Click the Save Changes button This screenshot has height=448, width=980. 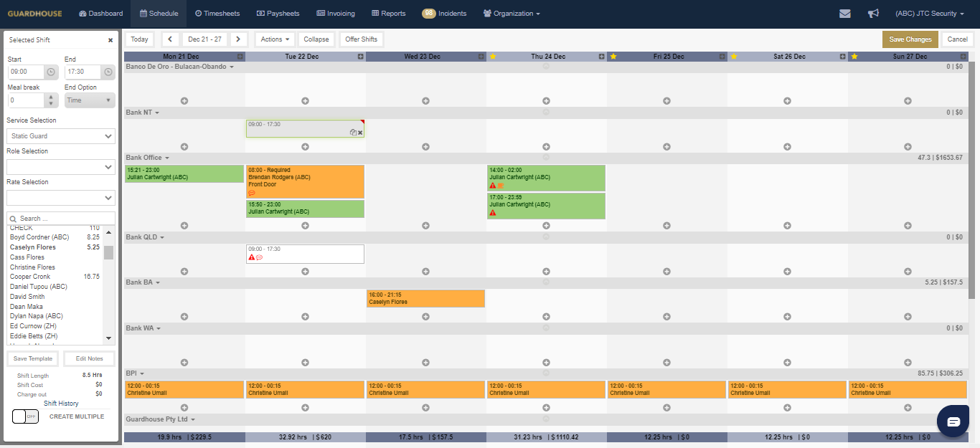point(910,39)
